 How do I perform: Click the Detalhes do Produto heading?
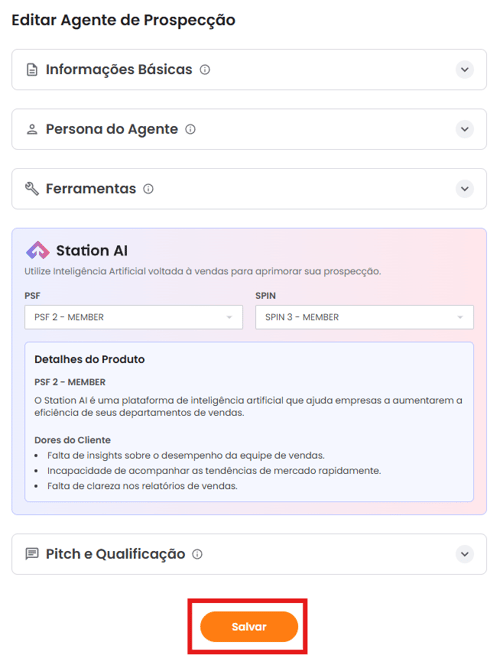point(89,359)
